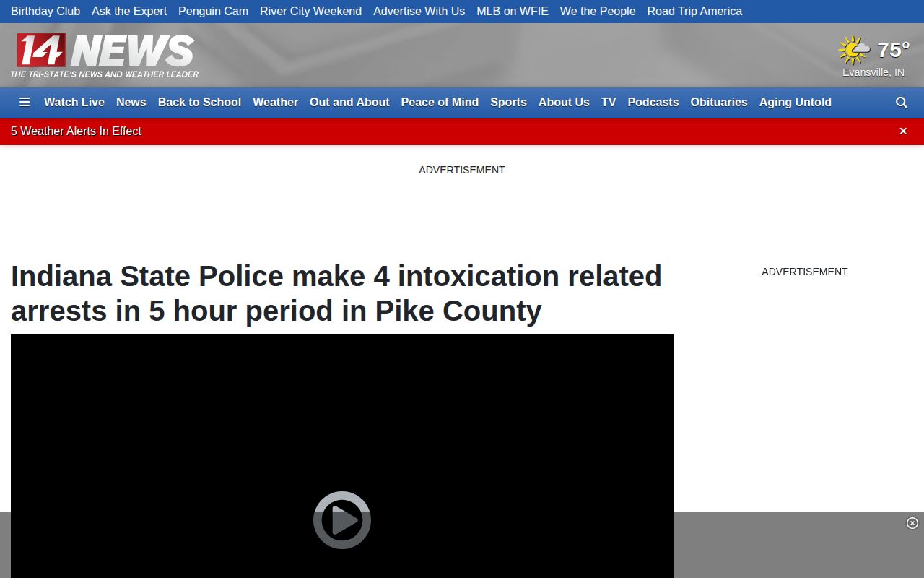Viewport: 924px width, 578px height.
Task: Click the 75° temperature reading
Action: click(x=893, y=50)
